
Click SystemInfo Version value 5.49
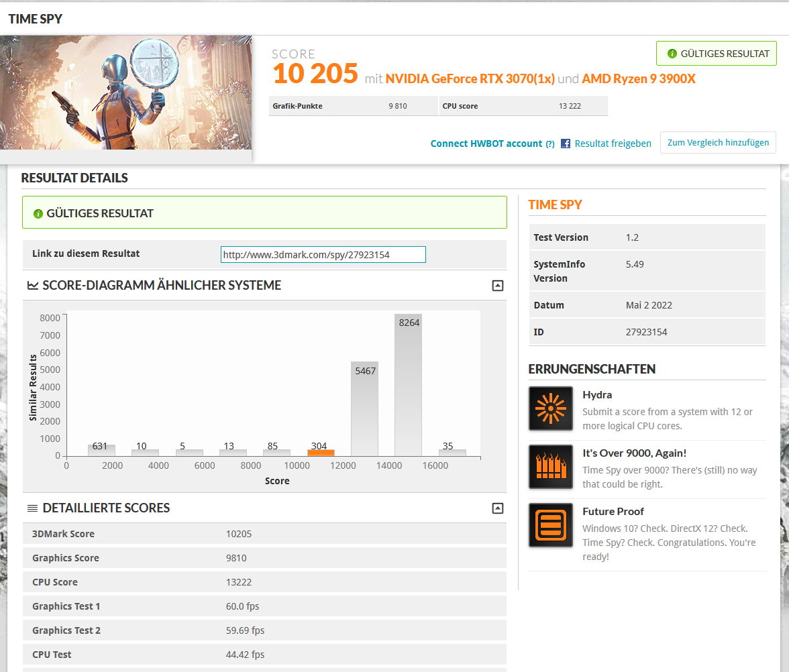click(x=635, y=264)
